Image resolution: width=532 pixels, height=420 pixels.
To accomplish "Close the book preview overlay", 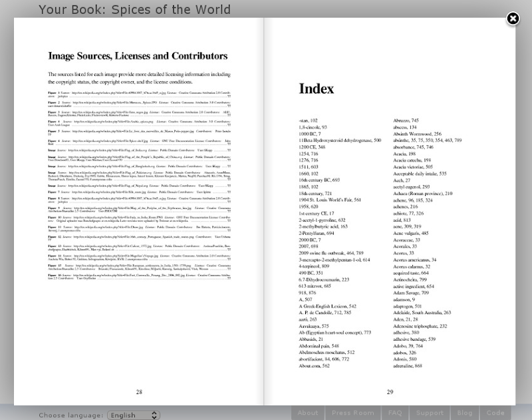I will pyautogui.click(x=513, y=19).
